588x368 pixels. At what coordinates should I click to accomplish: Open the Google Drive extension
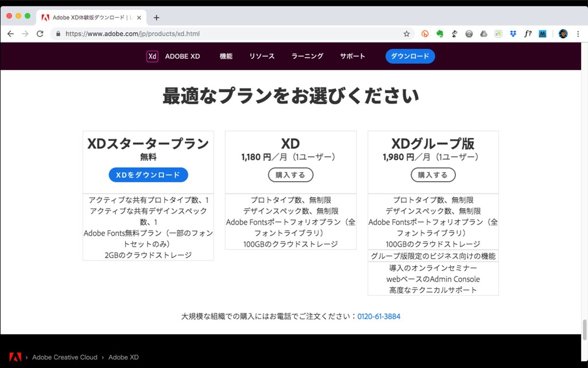click(483, 34)
